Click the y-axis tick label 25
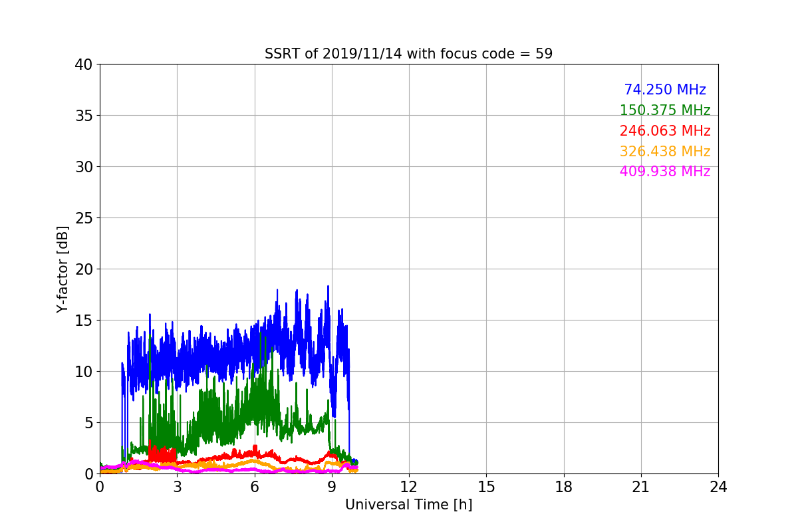This screenshot has height=532, width=798. pyautogui.click(x=83, y=218)
